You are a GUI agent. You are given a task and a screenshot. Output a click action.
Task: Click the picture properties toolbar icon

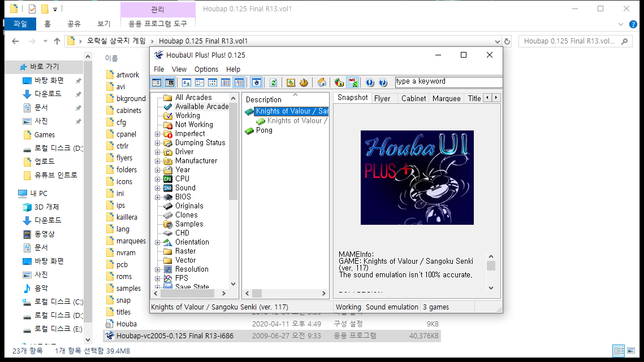pyautogui.click(x=291, y=82)
